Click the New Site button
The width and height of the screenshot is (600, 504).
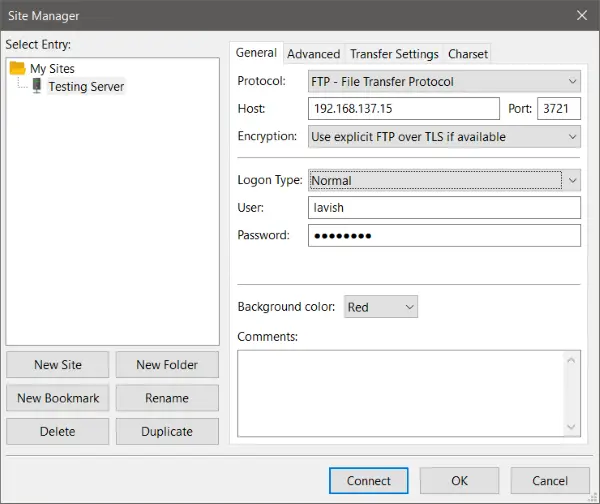(x=58, y=365)
